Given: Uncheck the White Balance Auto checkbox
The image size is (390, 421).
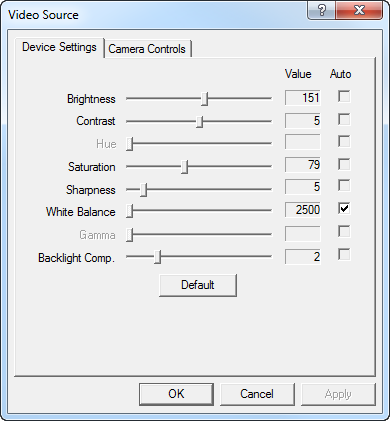Looking at the screenshot, I should (x=344, y=209).
